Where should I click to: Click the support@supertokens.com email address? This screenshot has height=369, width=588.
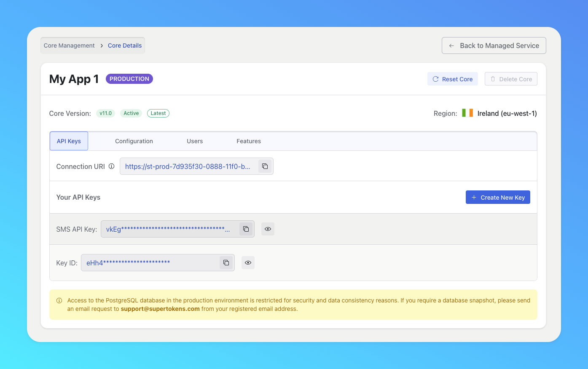click(x=160, y=309)
